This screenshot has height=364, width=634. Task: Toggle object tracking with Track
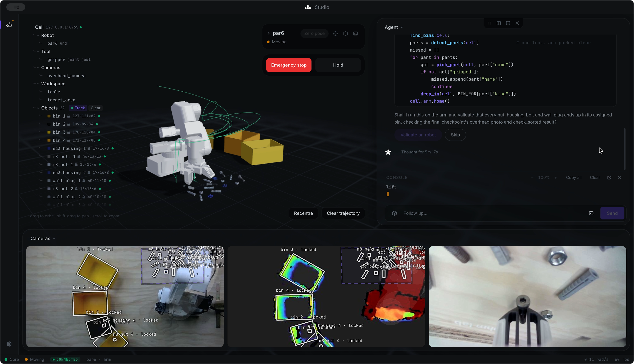coord(78,108)
